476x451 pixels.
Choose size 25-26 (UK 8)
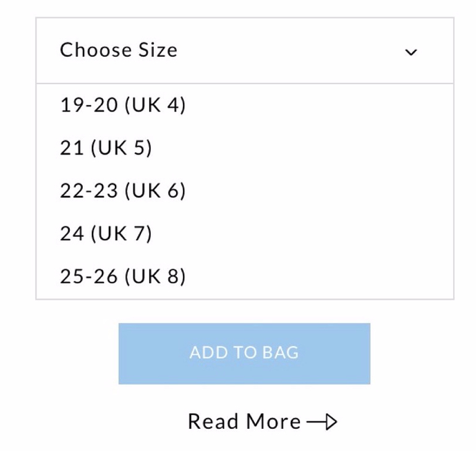123,276
